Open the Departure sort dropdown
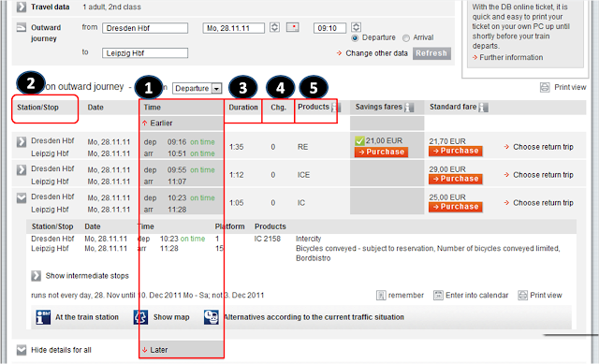This screenshot has width=599, height=364. pos(197,88)
